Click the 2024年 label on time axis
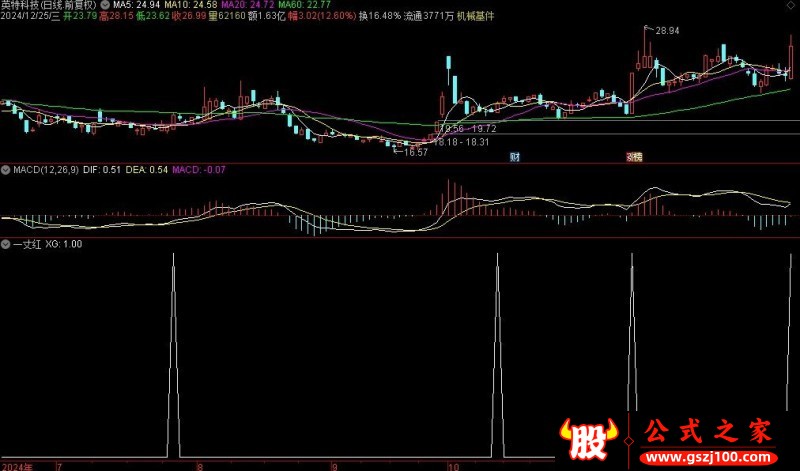 (x=17, y=466)
